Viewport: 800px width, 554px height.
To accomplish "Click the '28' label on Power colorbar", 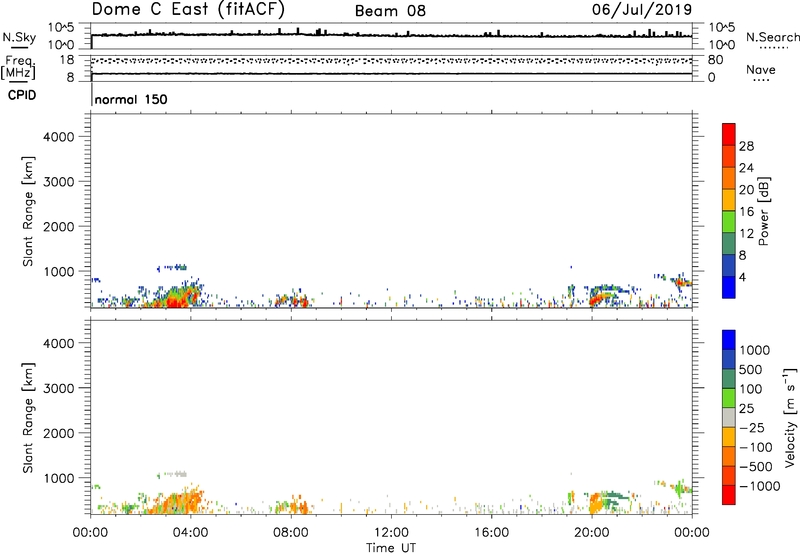I will click(746, 146).
